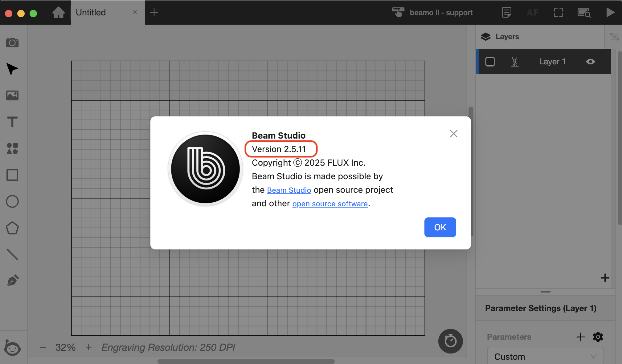Click OK in the About dialog
The height and width of the screenshot is (364, 622).
coord(440,227)
